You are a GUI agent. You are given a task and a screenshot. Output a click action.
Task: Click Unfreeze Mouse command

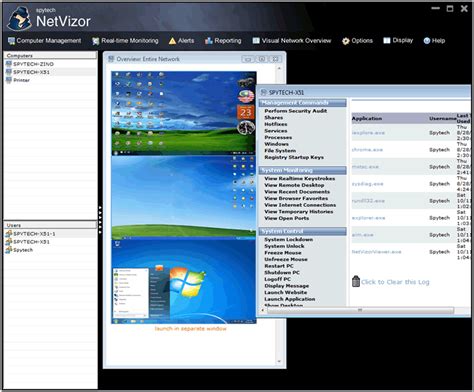[x=286, y=259]
